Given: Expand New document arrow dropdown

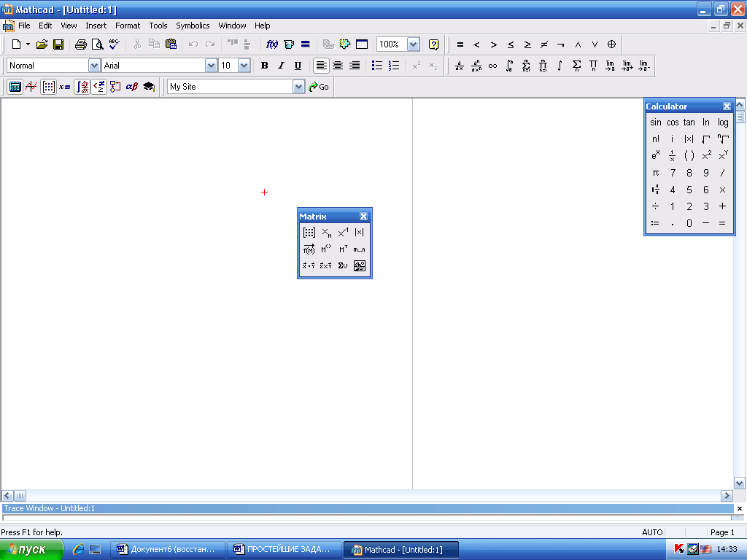Looking at the screenshot, I should 28,44.
